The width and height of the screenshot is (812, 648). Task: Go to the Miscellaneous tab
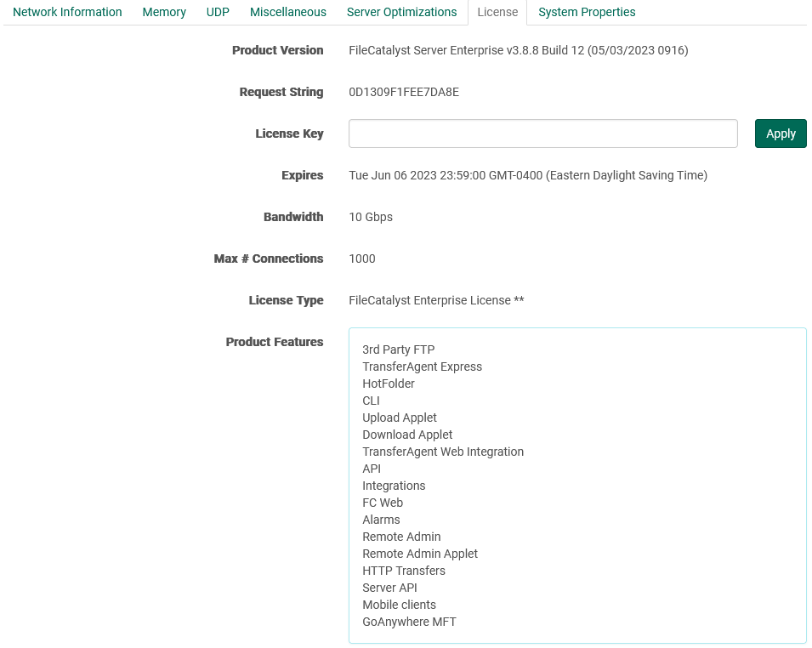[288, 12]
